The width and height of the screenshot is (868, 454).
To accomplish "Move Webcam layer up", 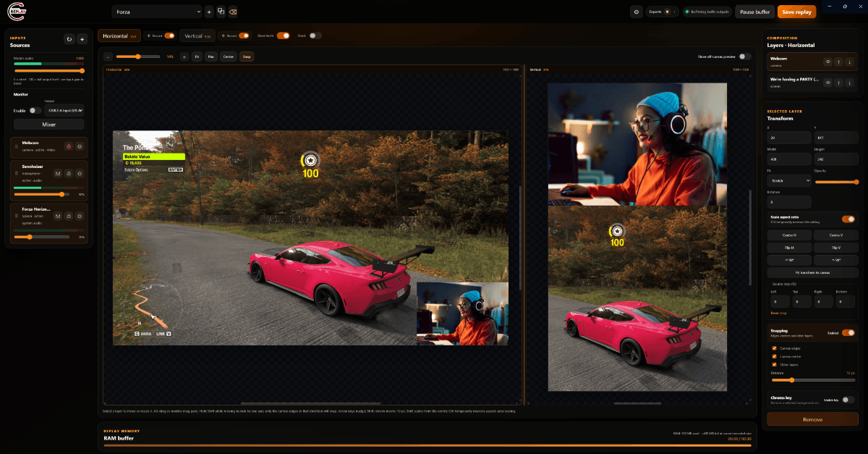I will coord(839,62).
